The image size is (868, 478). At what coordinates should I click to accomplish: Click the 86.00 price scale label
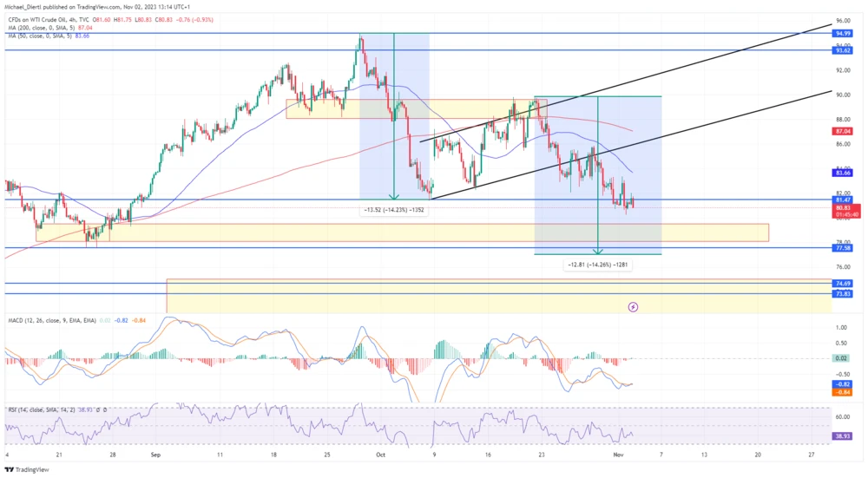(843, 144)
